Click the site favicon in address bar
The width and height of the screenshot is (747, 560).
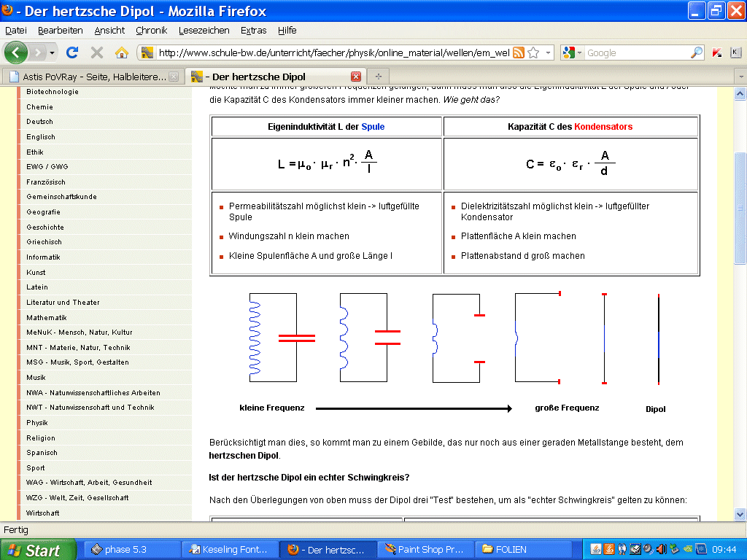(x=147, y=52)
